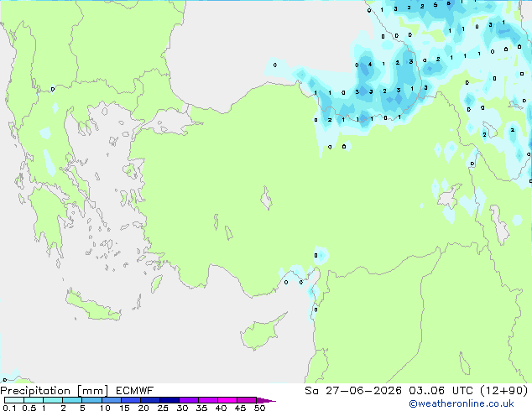
Task: Select the 40–45 mm magenta swatch
Action: click(227, 400)
